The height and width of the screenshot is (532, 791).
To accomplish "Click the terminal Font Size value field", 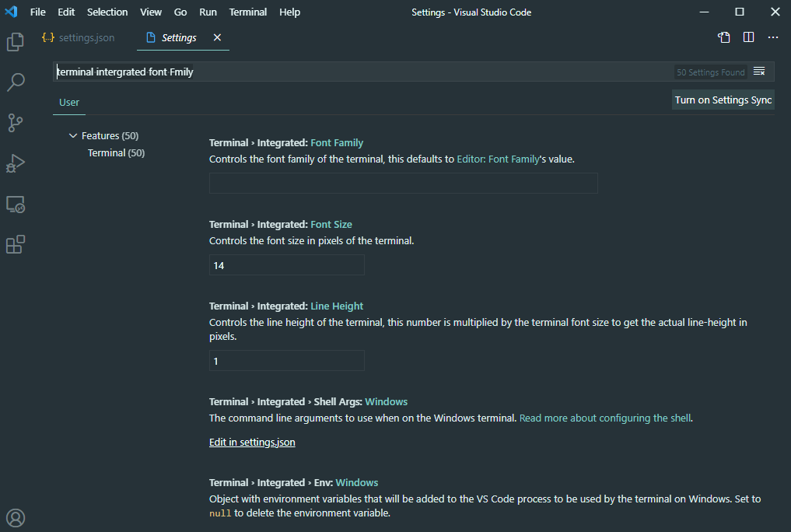I will 286,264.
